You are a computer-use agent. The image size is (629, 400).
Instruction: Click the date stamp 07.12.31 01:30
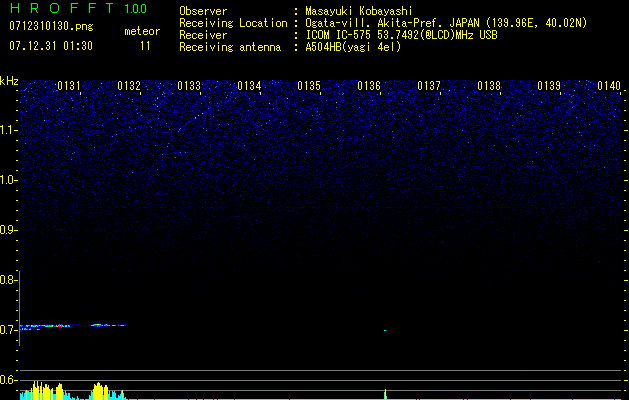[51, 46]
